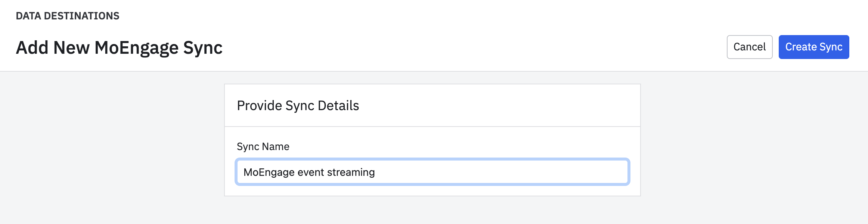This screenshot has height=224, width=868.
Task: Click the word Details in card heading
Action: click(x=338, y=106)
